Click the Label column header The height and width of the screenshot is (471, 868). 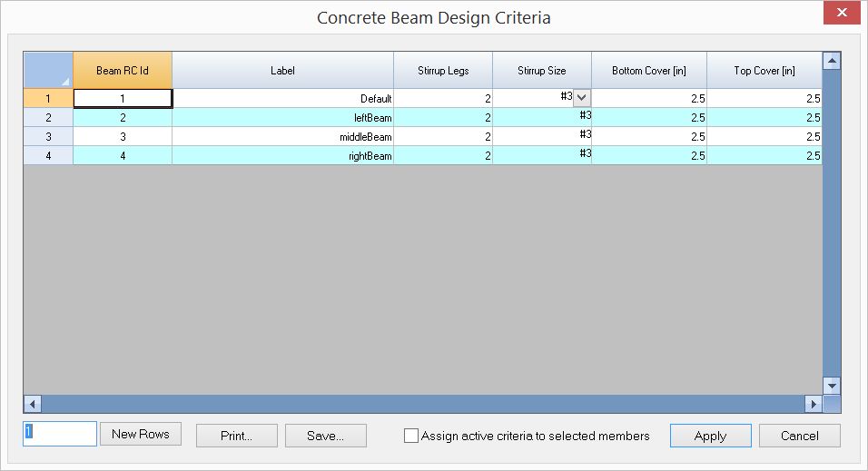tap(283, 70)
